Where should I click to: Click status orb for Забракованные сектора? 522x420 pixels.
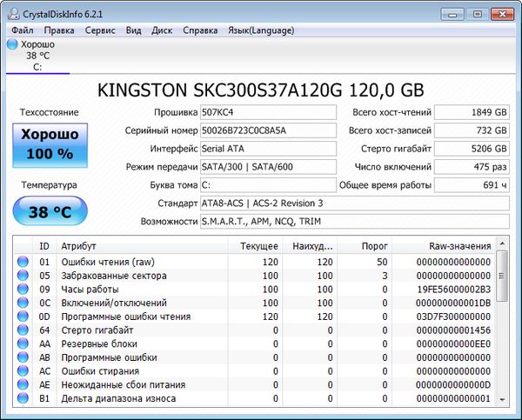pos(23,276)
